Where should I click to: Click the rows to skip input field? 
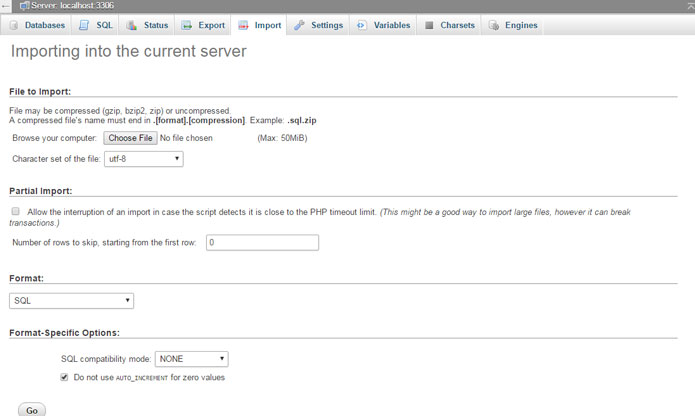pos(262,242)
